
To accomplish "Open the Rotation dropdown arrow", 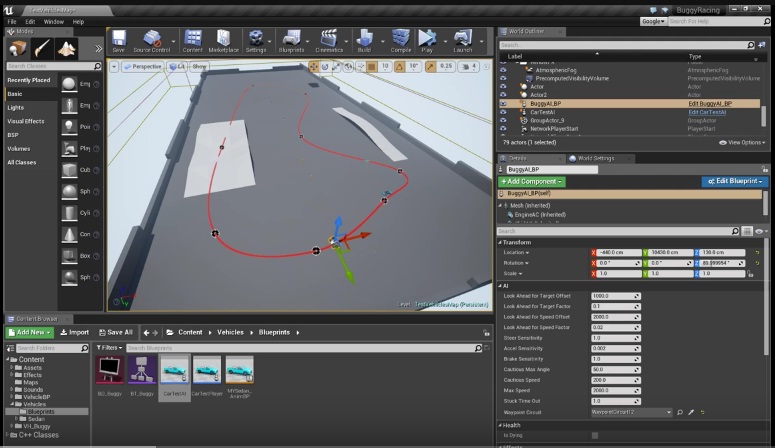I will 527,263.
